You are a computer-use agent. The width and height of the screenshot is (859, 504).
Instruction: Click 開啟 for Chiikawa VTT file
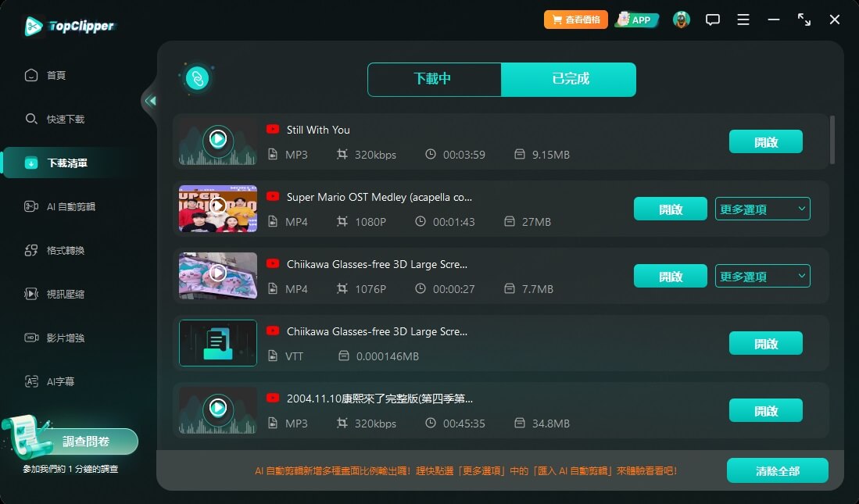[766, 344]
